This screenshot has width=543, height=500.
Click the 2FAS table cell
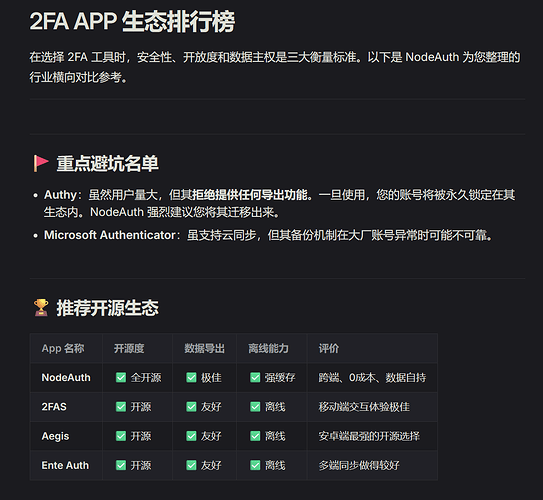click(x=66, y=407)
